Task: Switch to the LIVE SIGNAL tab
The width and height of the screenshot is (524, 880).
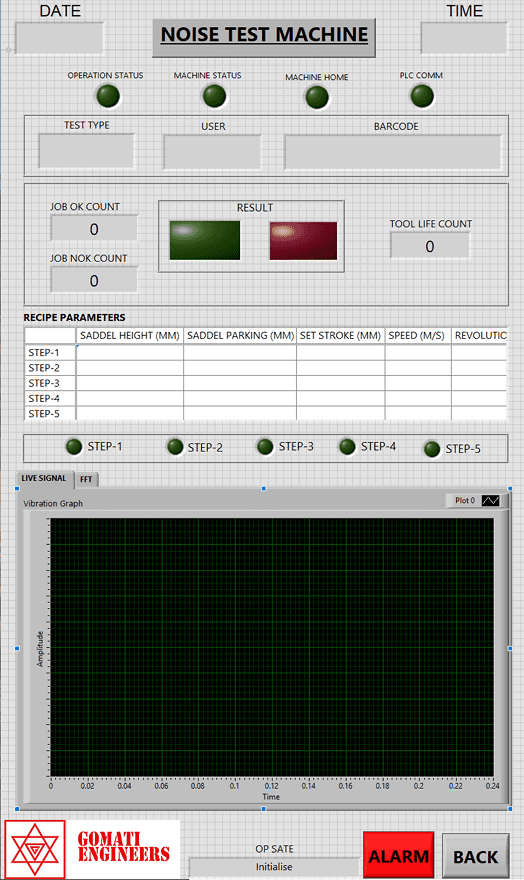Action: [x=44, y=478]
